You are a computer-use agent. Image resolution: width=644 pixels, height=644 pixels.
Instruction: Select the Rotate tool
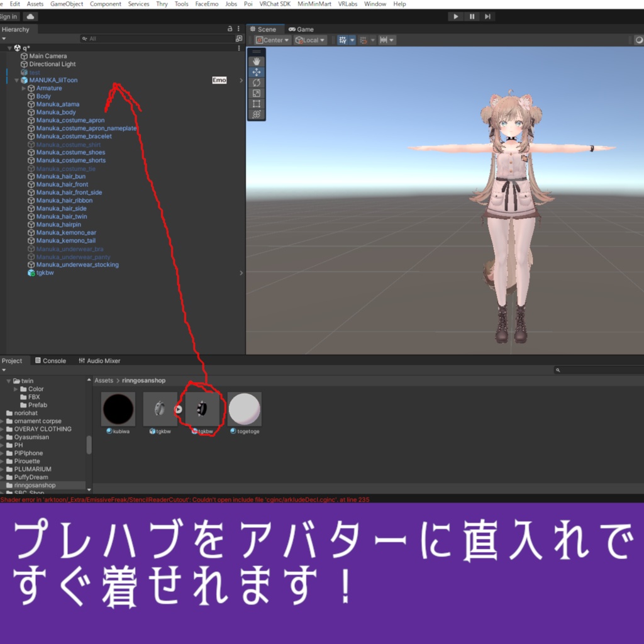257,82
